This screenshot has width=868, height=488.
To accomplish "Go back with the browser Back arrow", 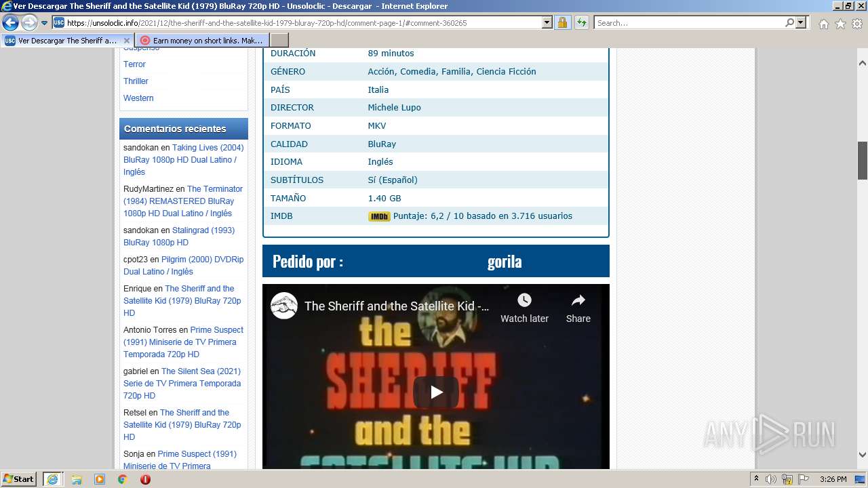I will tap(10, 23).
